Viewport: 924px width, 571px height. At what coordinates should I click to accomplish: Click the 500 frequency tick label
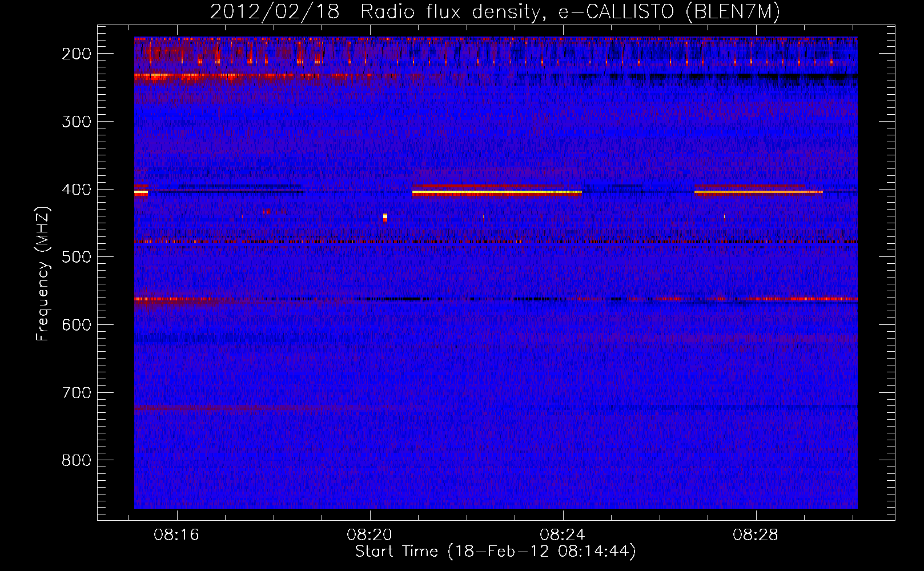pos(77,257)
